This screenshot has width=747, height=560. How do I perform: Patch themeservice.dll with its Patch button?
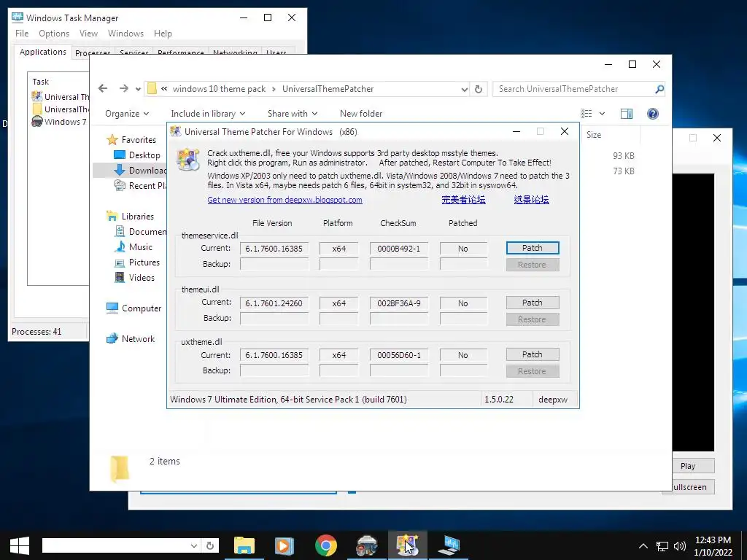(532, 248)
